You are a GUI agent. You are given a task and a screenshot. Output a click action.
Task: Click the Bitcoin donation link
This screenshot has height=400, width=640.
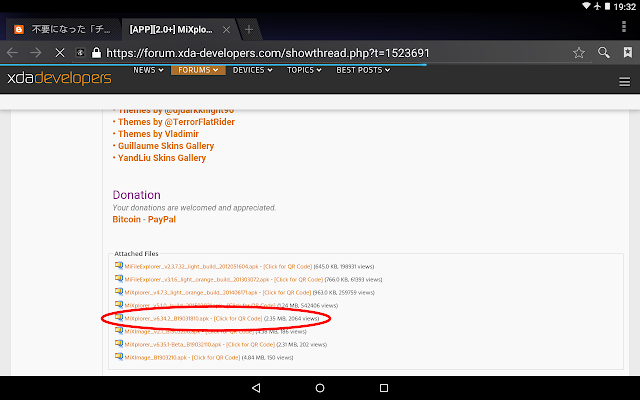point(127,219)
